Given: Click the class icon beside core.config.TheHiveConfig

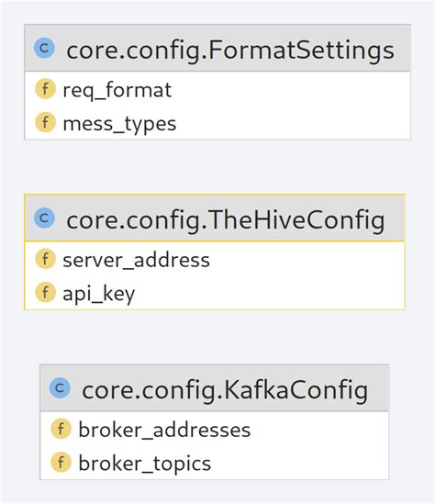Looking at the screenshot, I should click(44, 218).
